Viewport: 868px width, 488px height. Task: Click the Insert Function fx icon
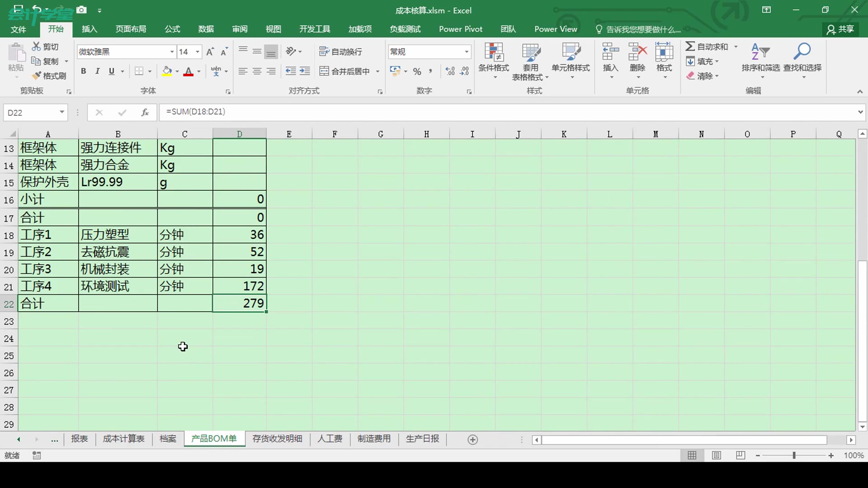(x=145, y=113)
